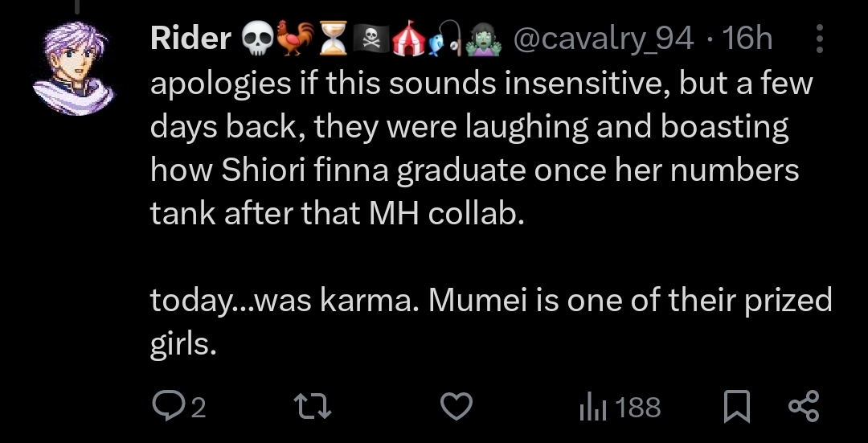Open the three-dot more options menu

tap(819, 39)
